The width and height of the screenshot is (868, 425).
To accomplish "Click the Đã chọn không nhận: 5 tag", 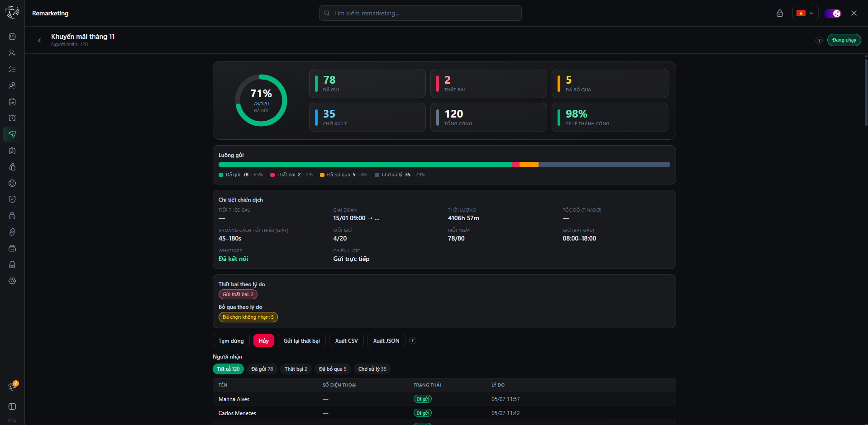I will click(248, 317).
